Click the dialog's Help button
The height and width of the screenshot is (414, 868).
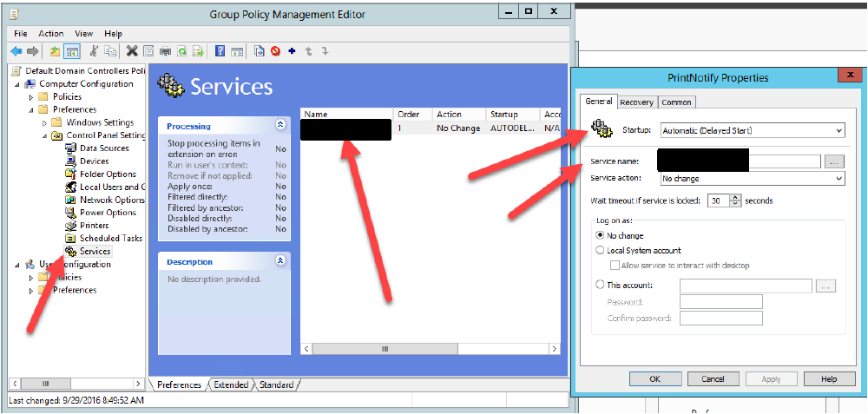pyautogui.click(x=829, y=379)
